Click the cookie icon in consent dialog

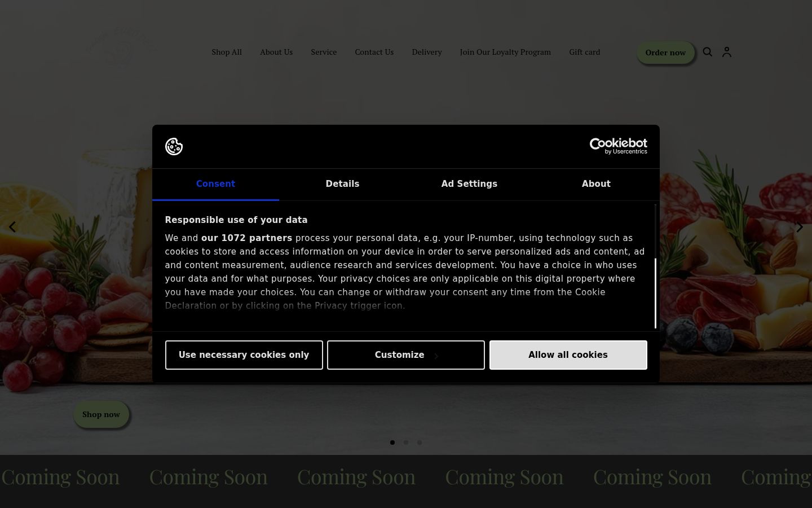click(x=174, y=146)
